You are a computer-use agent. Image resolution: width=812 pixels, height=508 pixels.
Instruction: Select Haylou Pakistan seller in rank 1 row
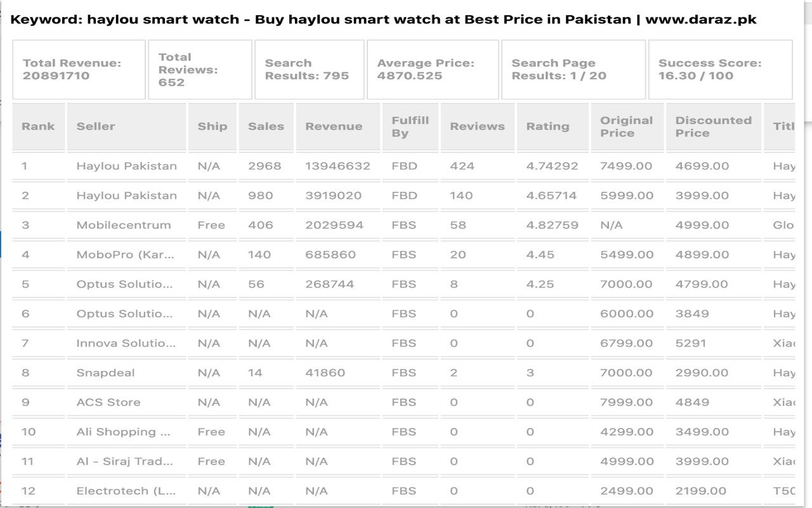127,166
